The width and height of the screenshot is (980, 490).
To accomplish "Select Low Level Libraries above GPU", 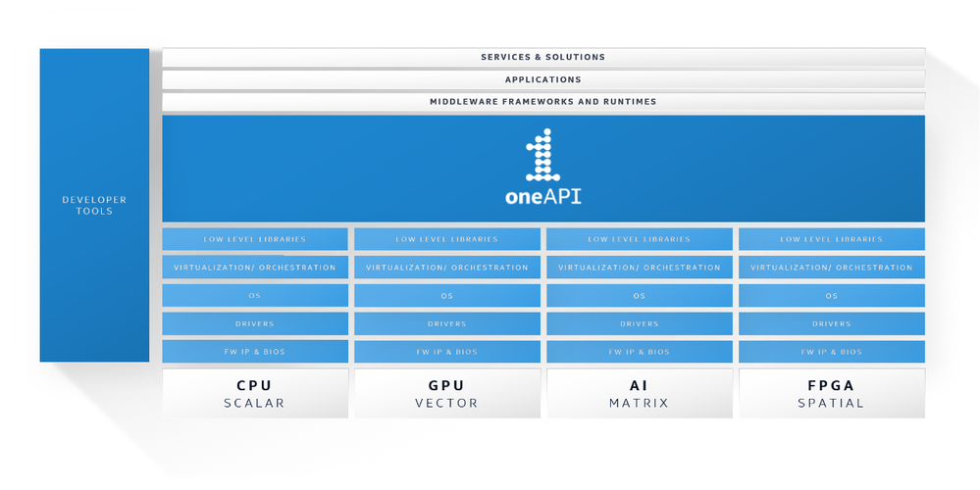I will (x=447, y=239).
